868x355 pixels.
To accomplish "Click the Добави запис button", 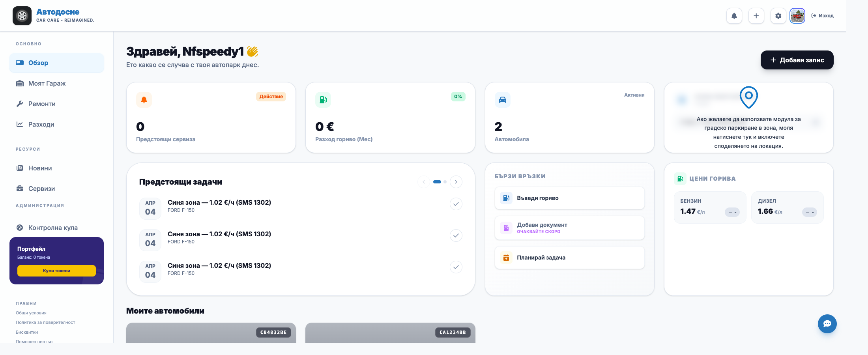I will [797, 60].
